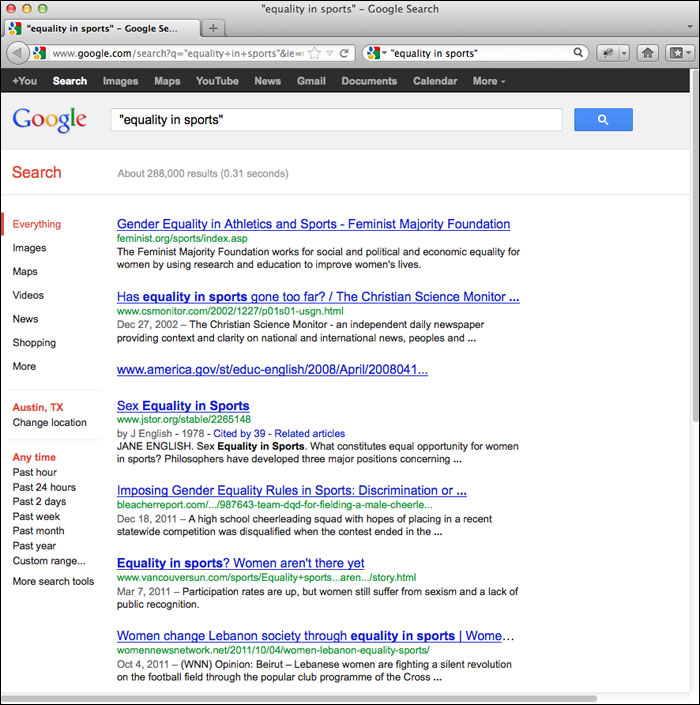Click the vertical scrollbar thumb
This screenshot has width=700, height=705.
pos(696,245)
